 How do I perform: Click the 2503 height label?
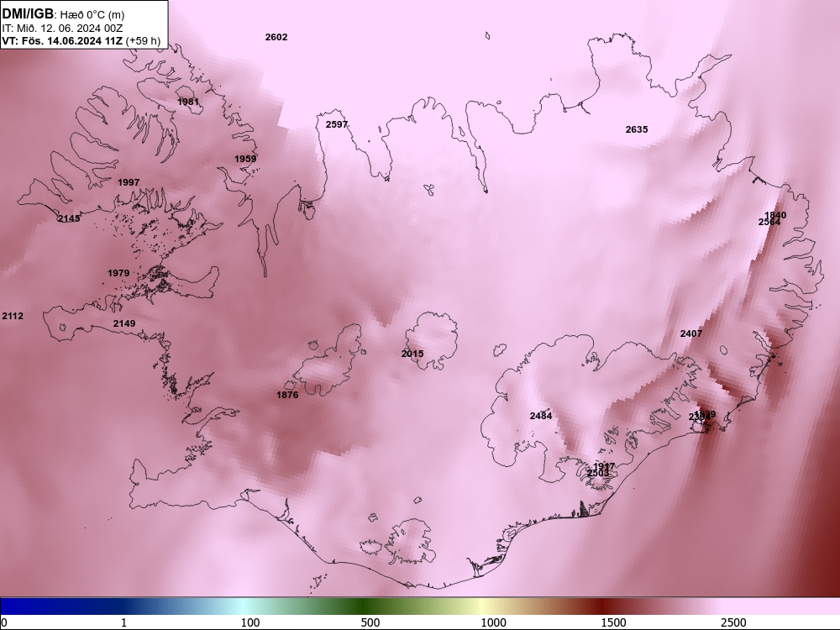(598, 474)
